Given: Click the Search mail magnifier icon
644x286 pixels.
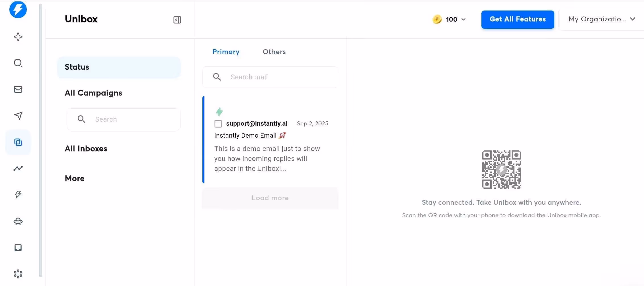Looking at the screenshot, I should [217, 77].
